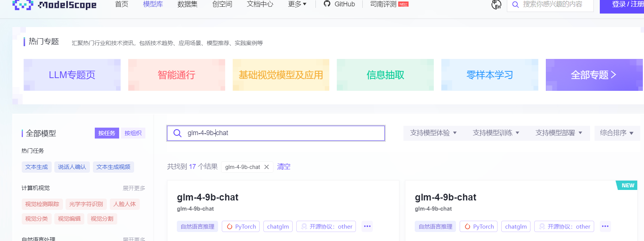Screen dimensions: 644x241
Task: Open the 文档中心 navbar item
Action: [x=260, y=4]
